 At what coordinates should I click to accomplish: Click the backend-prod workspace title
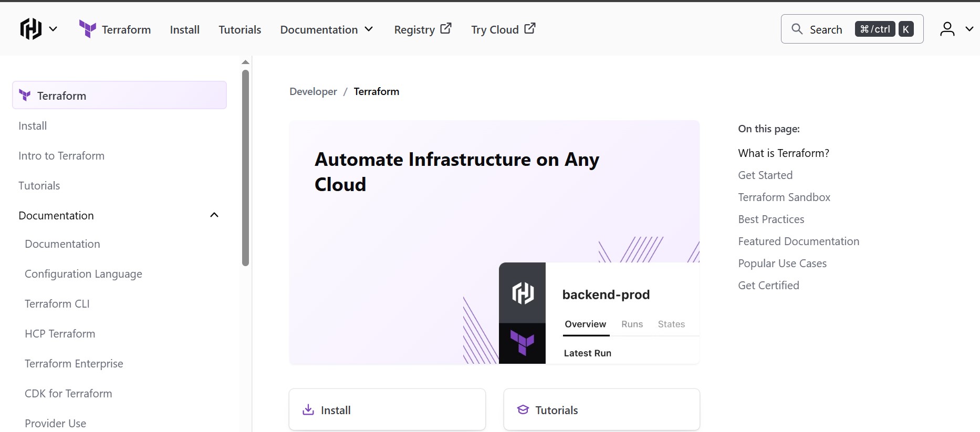point(606,294)
